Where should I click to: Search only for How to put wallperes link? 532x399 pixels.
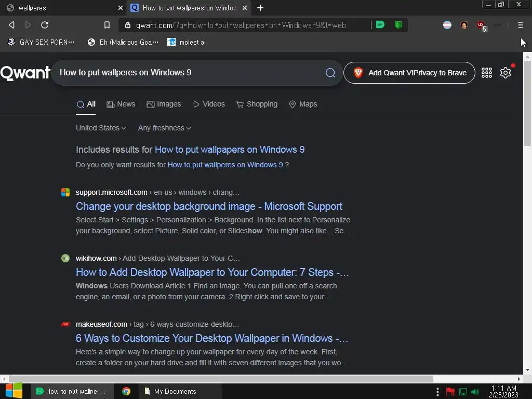pos(225,165)
